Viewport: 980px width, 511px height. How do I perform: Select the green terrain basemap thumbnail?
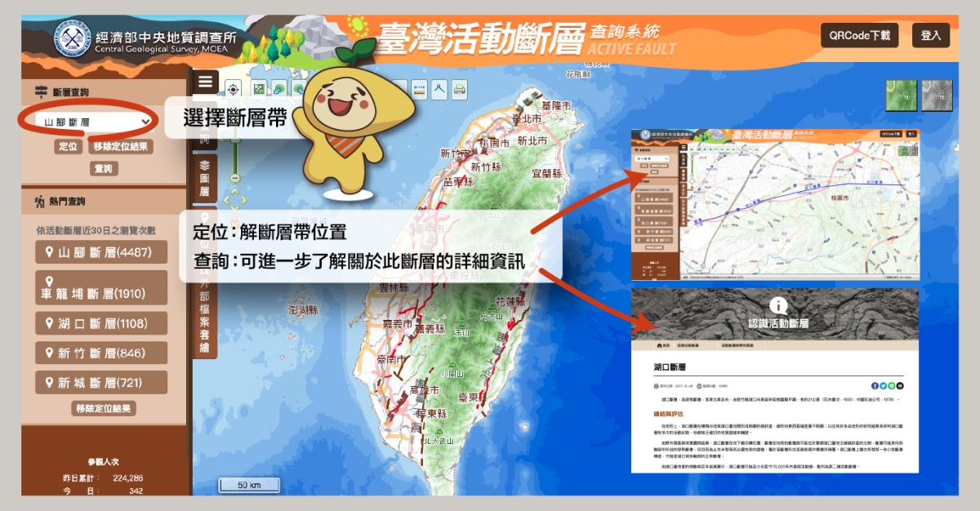902,95
